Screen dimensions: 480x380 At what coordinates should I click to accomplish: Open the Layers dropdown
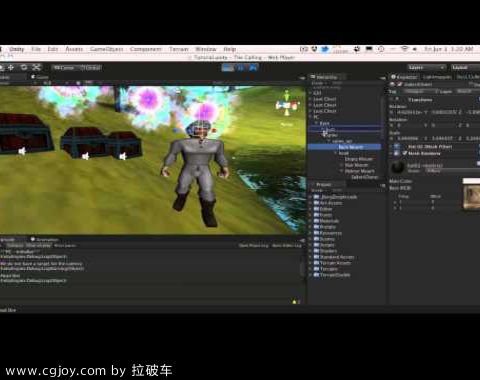coord(426,68)
